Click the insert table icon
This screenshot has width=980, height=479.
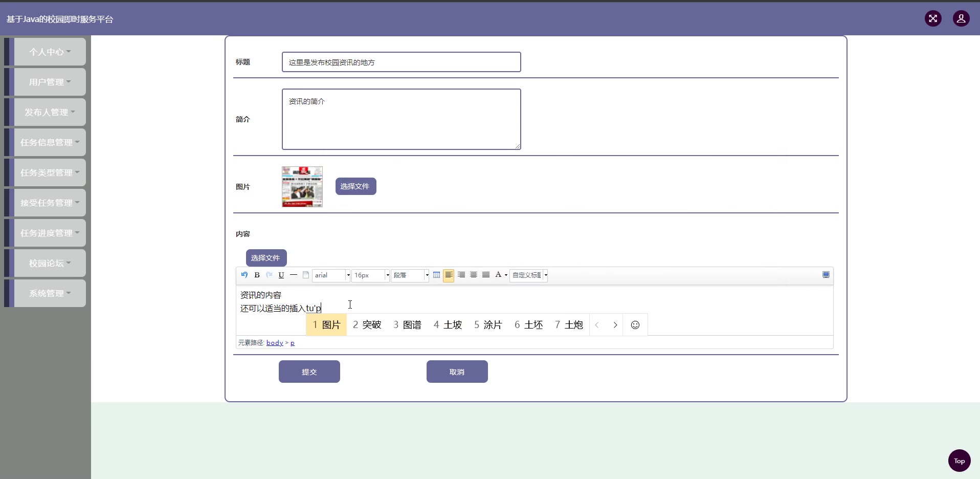(436, 275)
